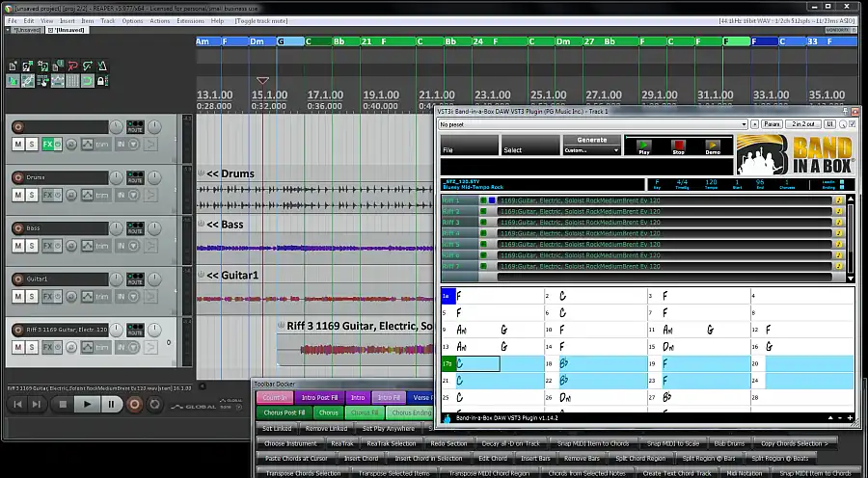This screenshot has height=478, width=868.
Task: Open the Track menu
Action: click(107, 21)
